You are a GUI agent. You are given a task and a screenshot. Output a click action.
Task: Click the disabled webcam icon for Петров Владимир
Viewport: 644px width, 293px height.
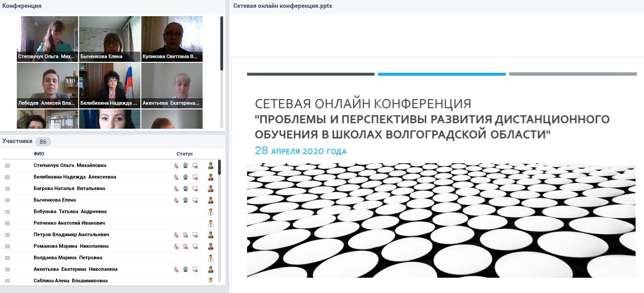[x=185, y=235]
